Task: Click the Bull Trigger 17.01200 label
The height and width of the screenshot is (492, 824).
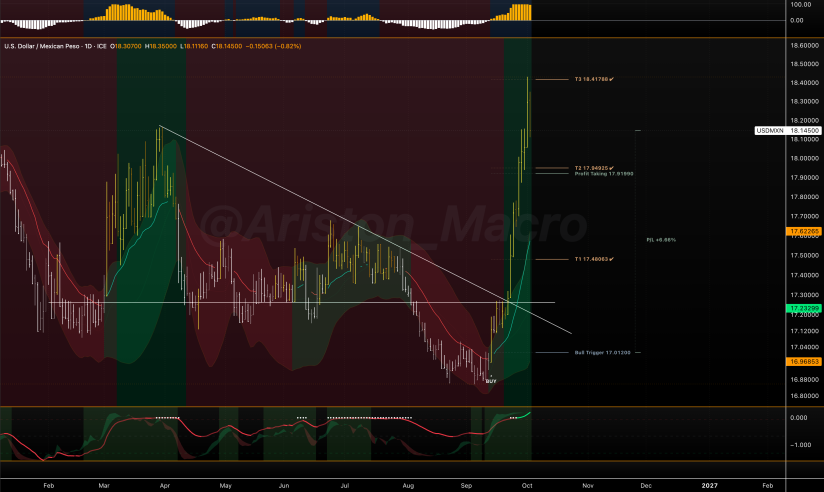Action: point(602,353)
